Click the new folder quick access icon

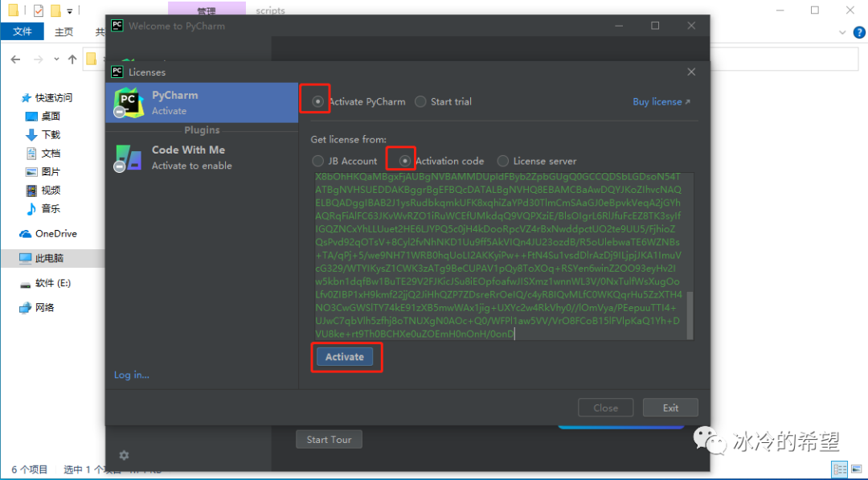pos(55,10)
